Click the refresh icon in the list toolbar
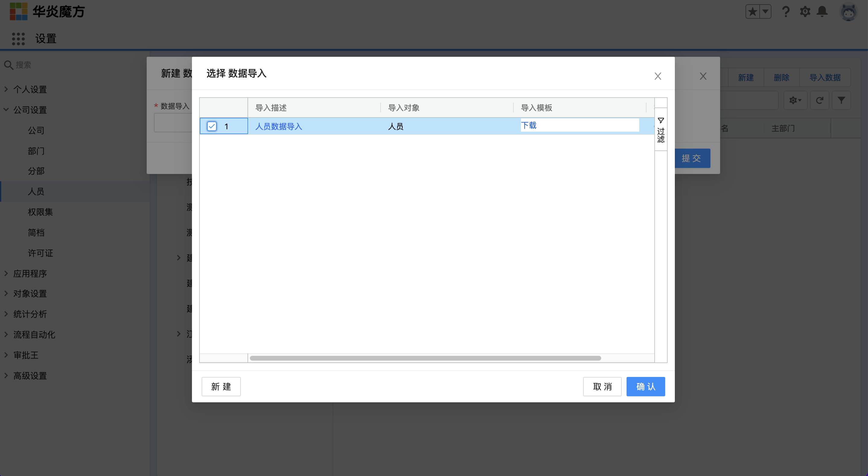 pyautogui.click(x=819, y=100)
